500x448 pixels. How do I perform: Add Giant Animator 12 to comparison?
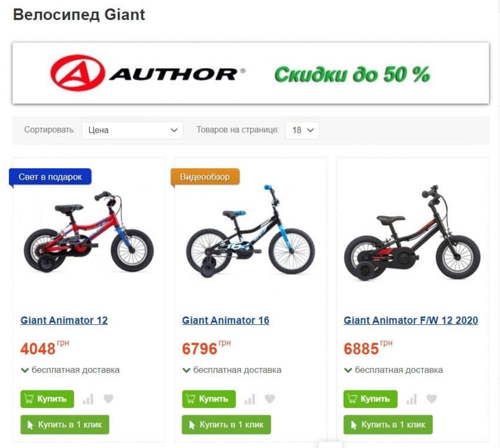tap(88, 399)
